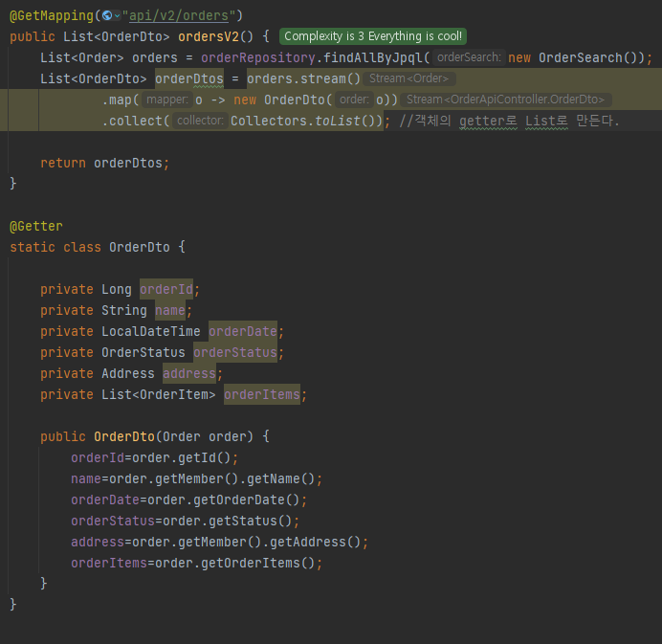Click the orderSearch: parameter hint
662x644 pixels.
pos(469,57)
